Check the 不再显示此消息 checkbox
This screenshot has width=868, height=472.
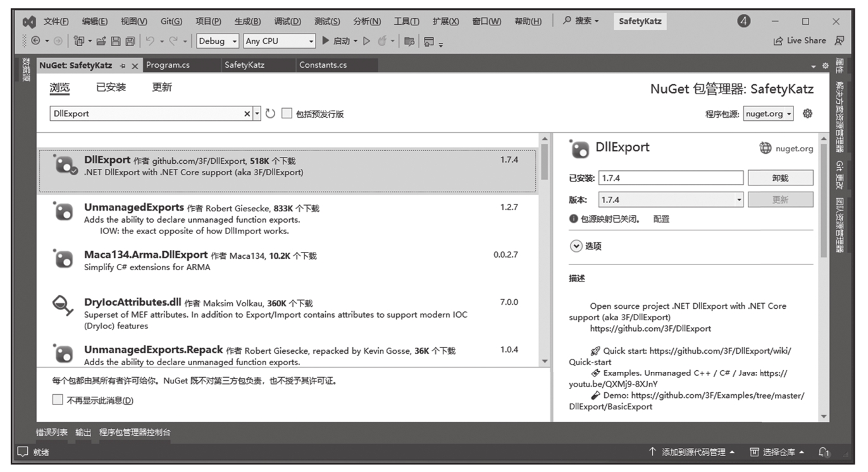(58, 400)
